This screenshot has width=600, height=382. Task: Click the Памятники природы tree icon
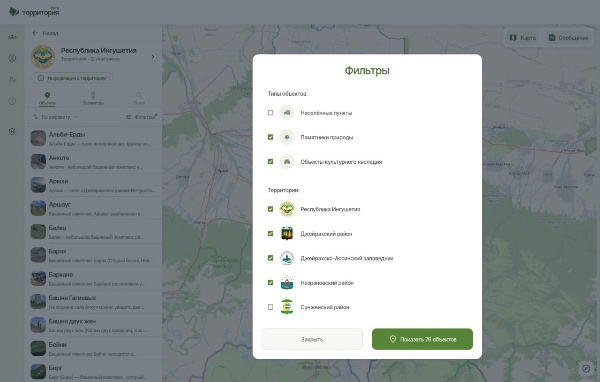coord(287,137)
